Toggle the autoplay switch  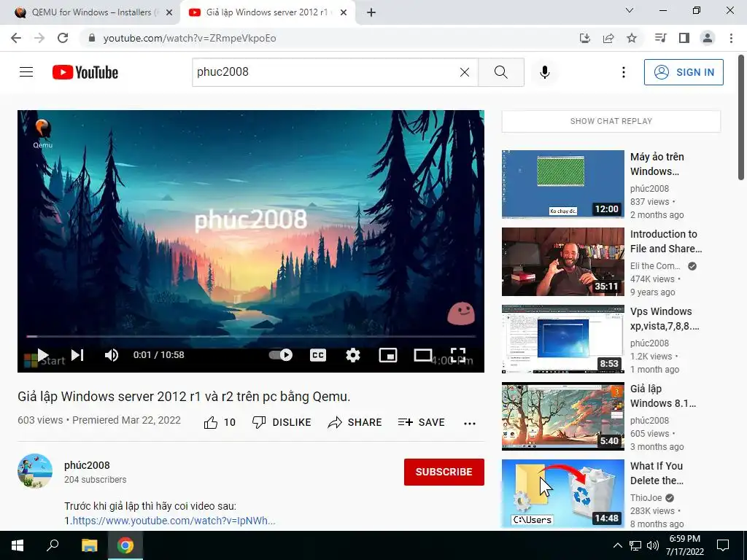[281, 355]
